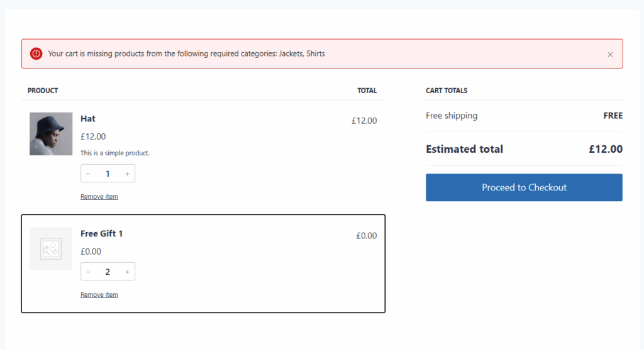Screen dimensions: 644x349
Task: Click the Estimated total amount £12.00
Action: click(606, 149)
